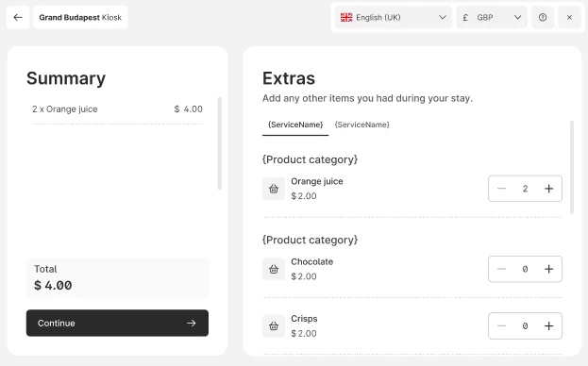Switch to the second {ServiceName} tab
588x366 pixels.
coord(361,125)
